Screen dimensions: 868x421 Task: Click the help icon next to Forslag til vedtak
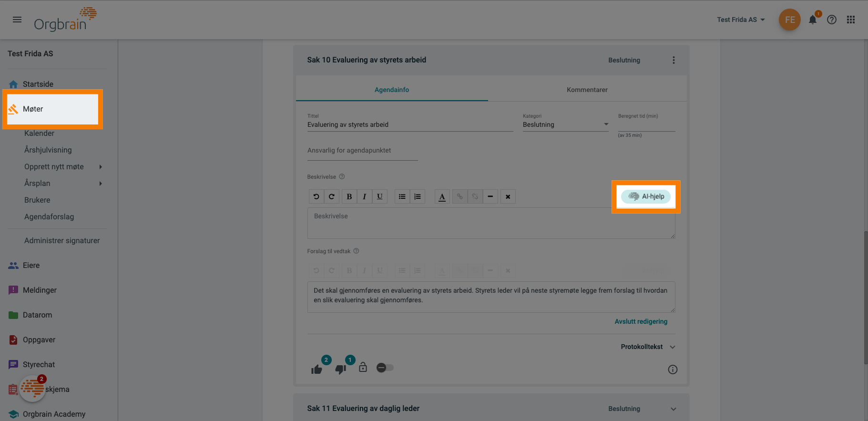click(356, 251)
